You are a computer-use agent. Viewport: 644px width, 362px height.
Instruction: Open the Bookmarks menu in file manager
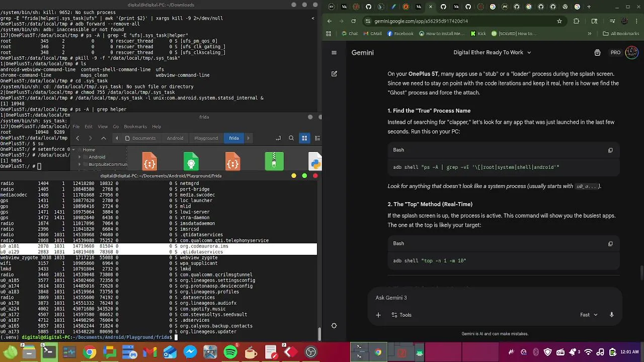coord(135,127)
